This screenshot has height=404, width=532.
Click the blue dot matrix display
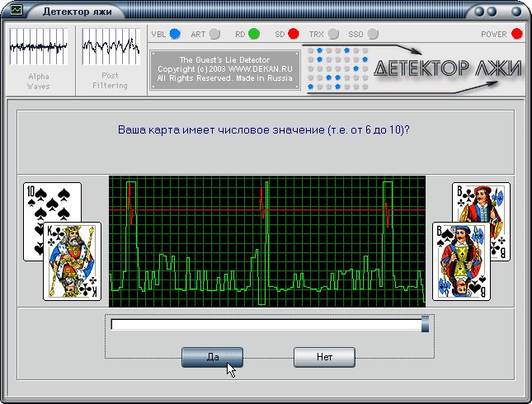[x=337, y=69]
